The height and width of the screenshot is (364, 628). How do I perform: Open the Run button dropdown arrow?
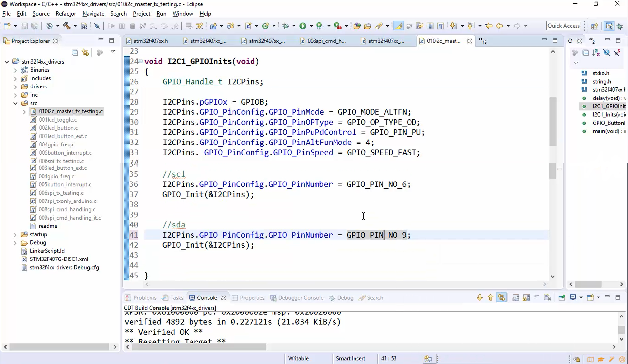click(x=311, y=26)
